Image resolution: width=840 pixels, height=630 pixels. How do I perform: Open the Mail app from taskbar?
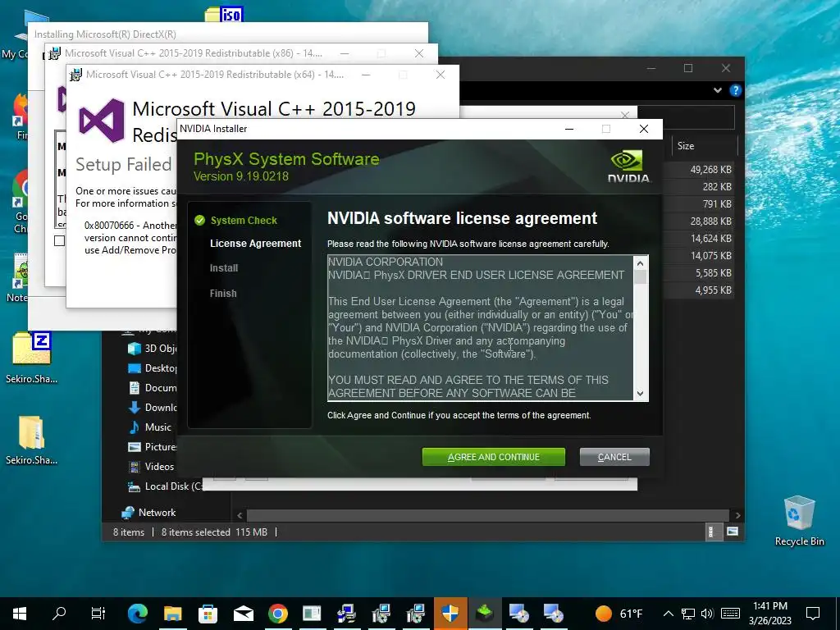click(243, 614)
